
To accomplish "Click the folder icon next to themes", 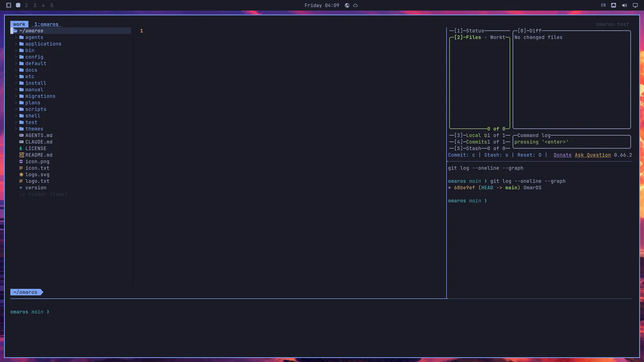I will pos(21,129).
